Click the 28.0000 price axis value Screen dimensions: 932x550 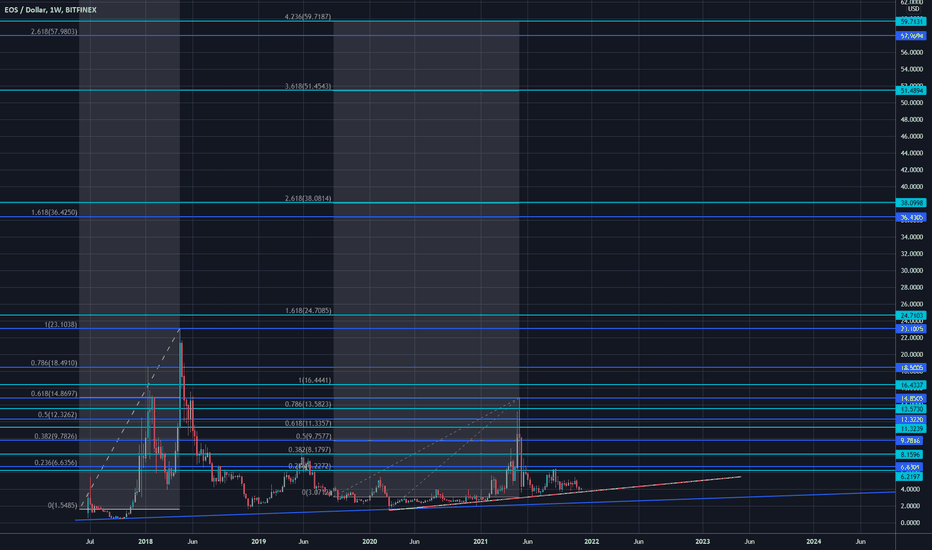pos(911,288)
